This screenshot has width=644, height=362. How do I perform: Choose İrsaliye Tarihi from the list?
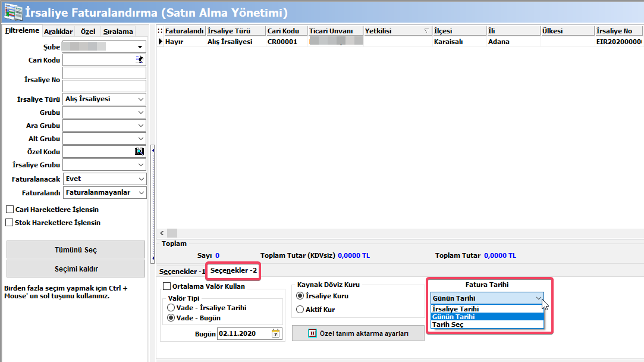487,309
